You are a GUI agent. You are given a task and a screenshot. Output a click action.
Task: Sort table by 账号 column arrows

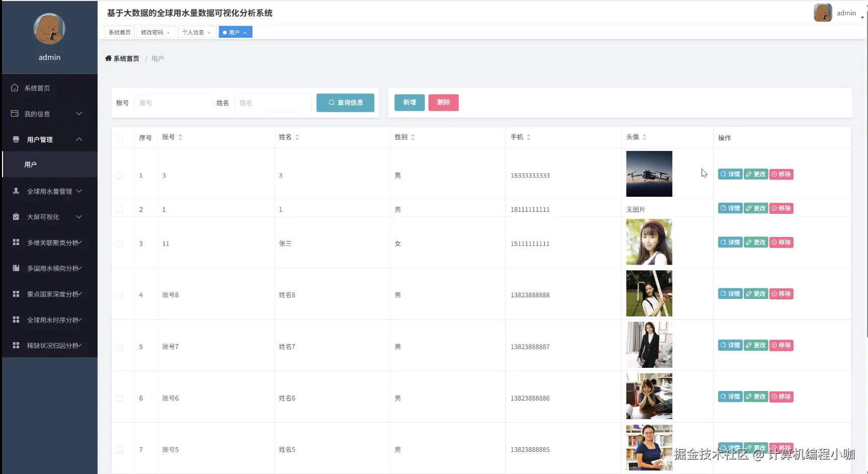(x=181, y=137)
